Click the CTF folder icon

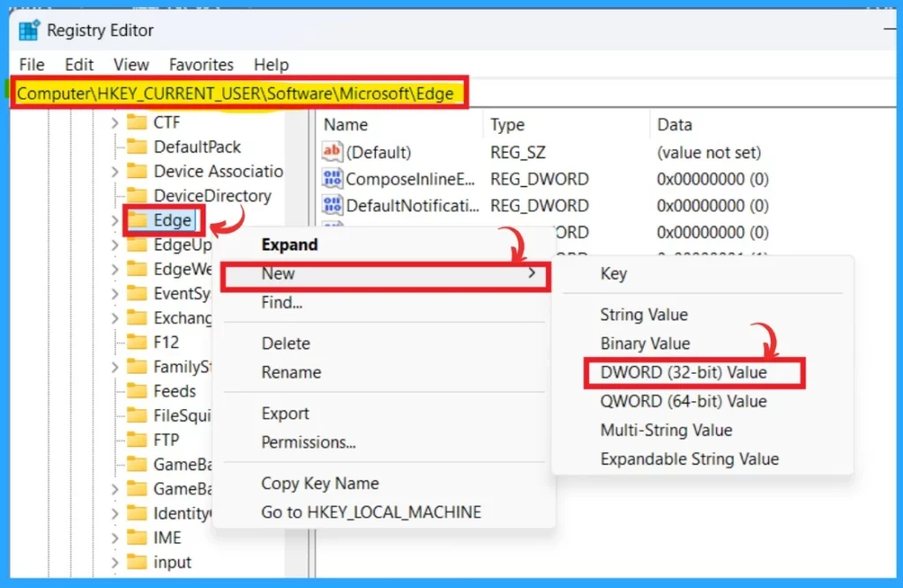click(137, 122)
